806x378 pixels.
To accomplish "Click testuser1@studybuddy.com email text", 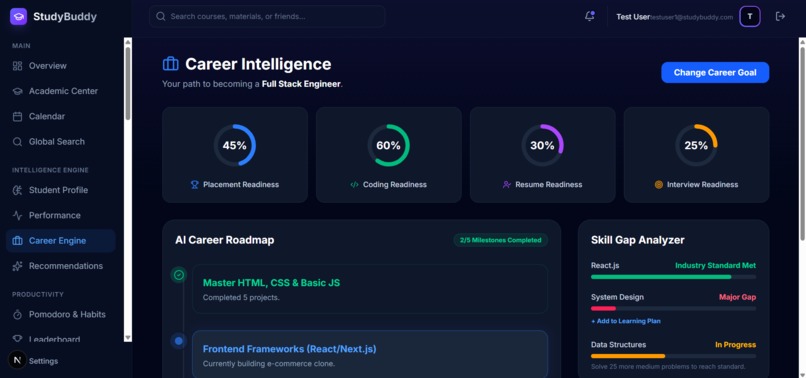I will (691, 17).
